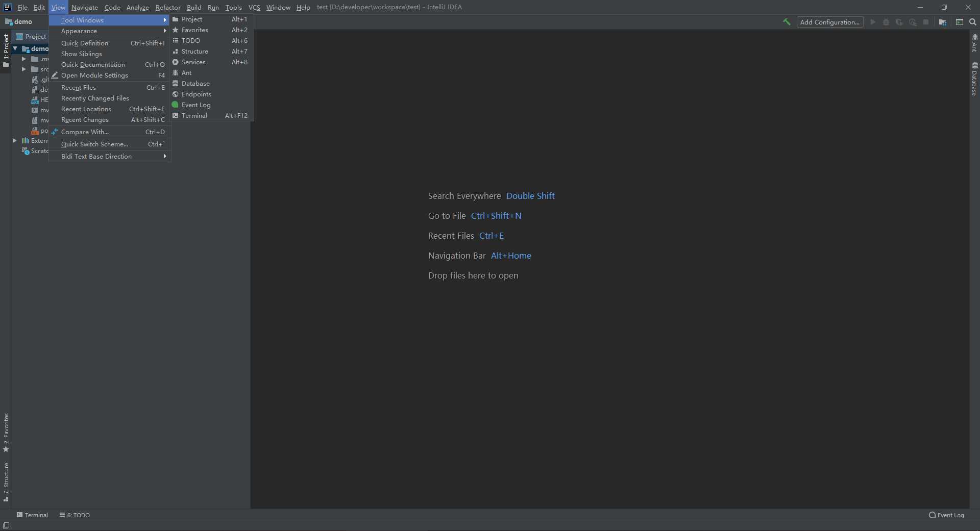Expand the src folder arrow in tree
This screenshot has width=980, height=531.
click(x=23, y=69)
